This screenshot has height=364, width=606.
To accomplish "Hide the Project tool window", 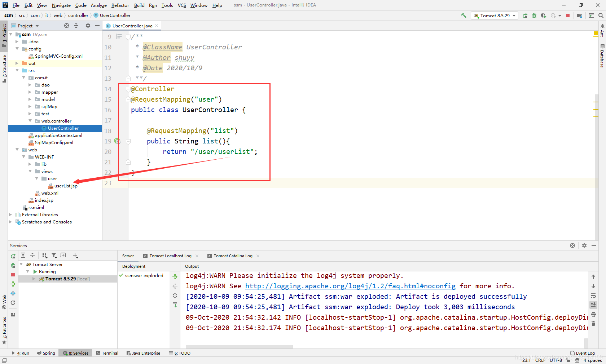I will (x=97, y=26).
